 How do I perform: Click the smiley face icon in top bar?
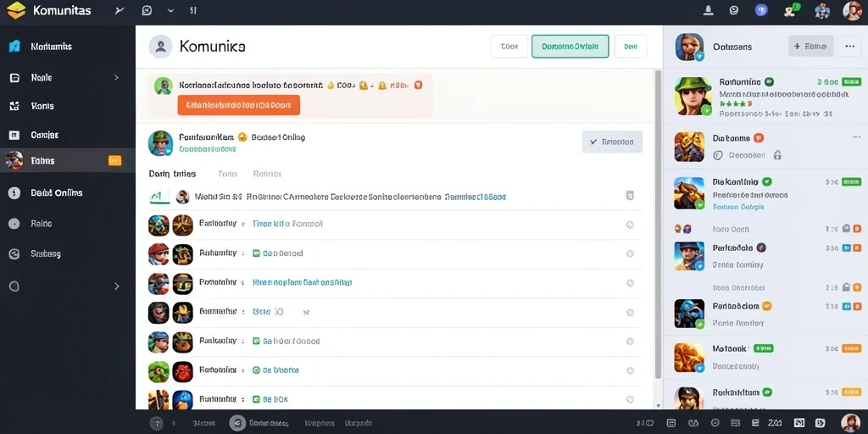pyautogui.click(x=734, y=10)
